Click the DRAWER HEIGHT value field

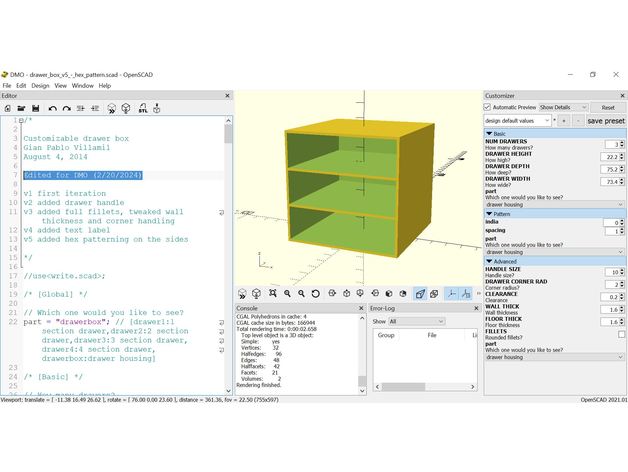(x=608, y=157)
